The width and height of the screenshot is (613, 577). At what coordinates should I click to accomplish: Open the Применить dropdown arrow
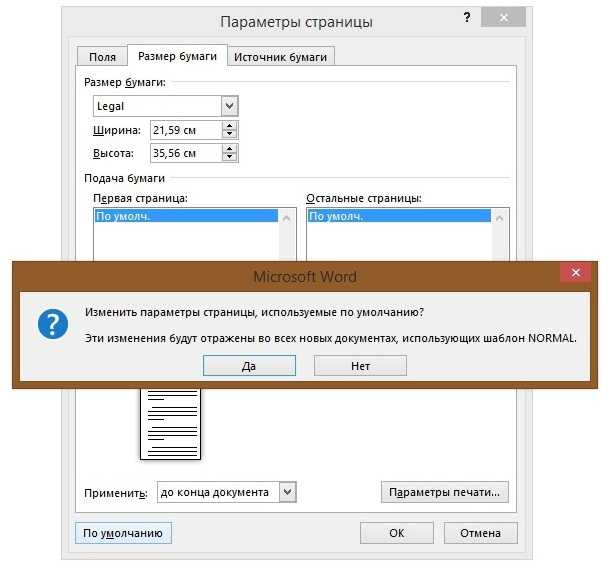(x=288, y=492)
